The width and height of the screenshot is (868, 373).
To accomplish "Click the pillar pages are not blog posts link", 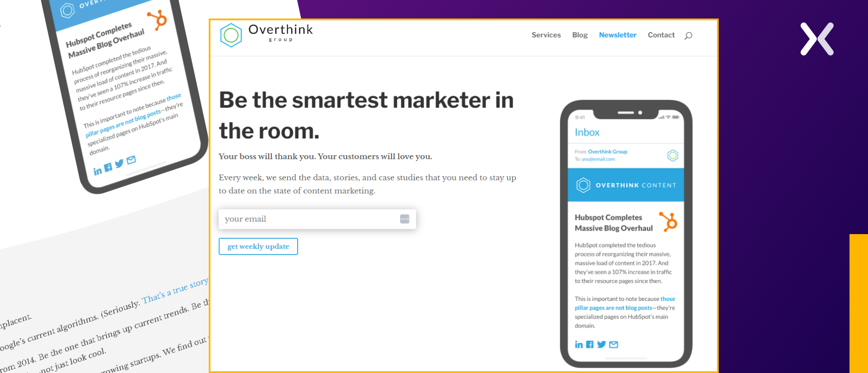I will coord(613,308).
